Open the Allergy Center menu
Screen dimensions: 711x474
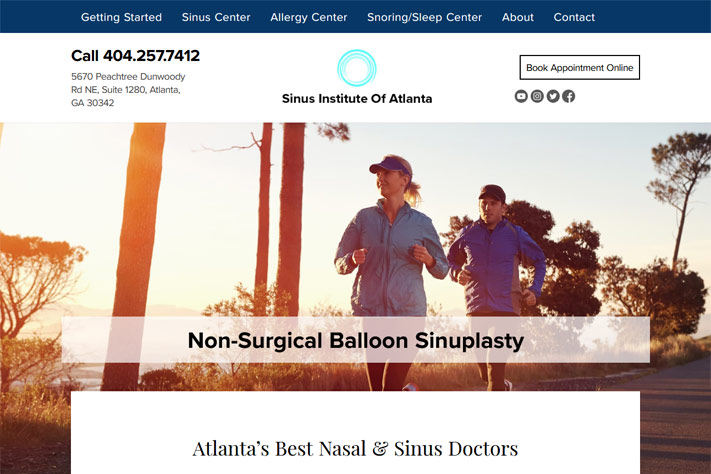click(x=309, y=17)
